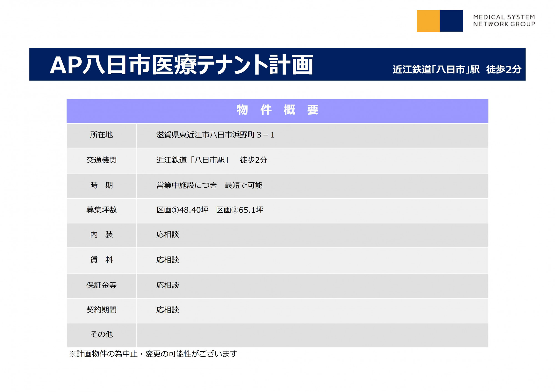Select the 内 装 row label
This screenshot has height=392, width=555.
[x=102, y=235]
